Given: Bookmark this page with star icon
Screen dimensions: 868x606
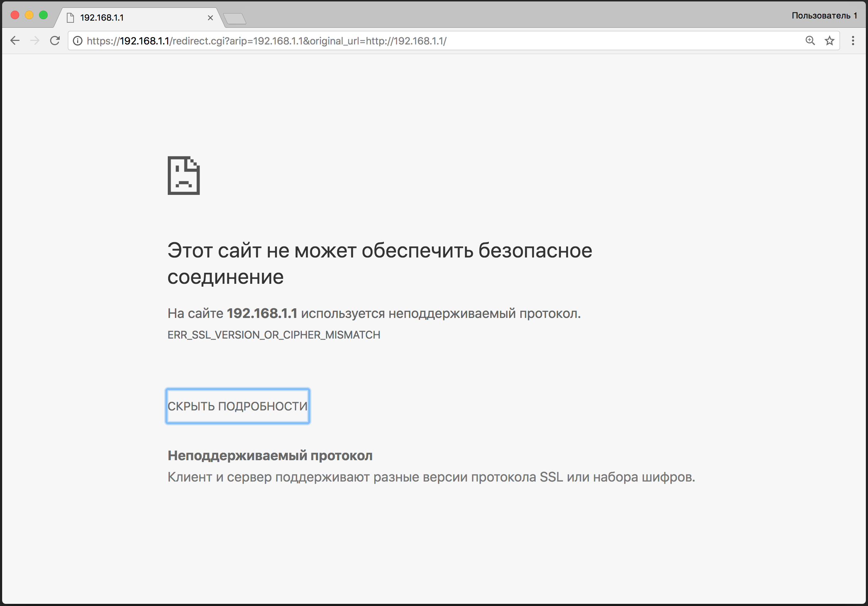Looking at the screenshot, I should click(829, 41).
